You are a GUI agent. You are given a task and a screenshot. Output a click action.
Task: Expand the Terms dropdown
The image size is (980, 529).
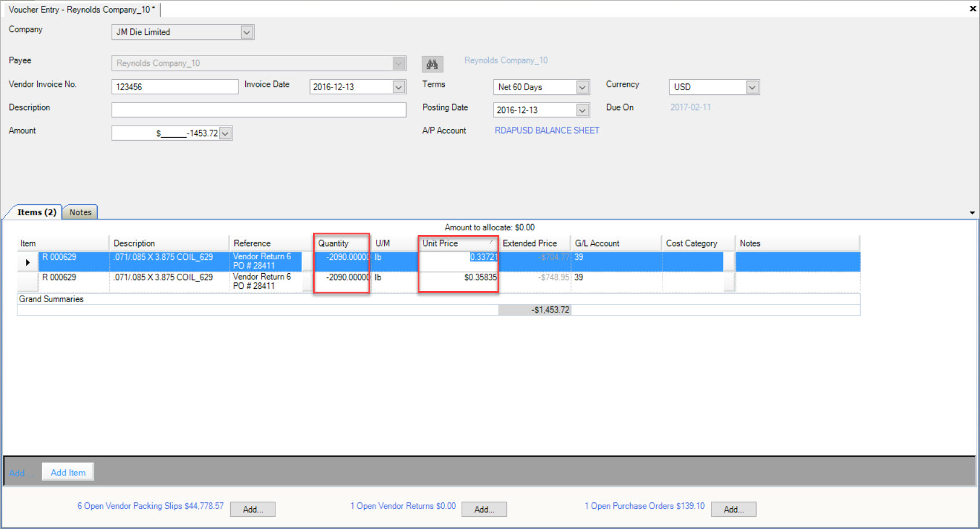583,87
